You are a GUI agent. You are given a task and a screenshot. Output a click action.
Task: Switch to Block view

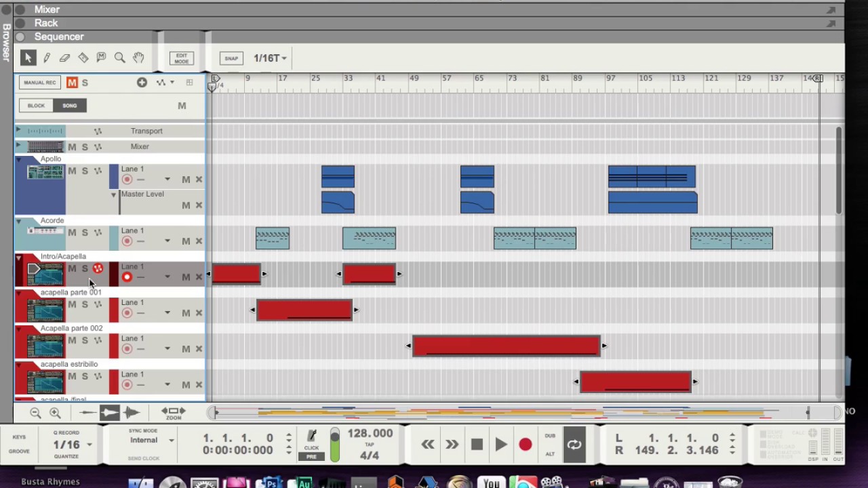click(36, 106)
